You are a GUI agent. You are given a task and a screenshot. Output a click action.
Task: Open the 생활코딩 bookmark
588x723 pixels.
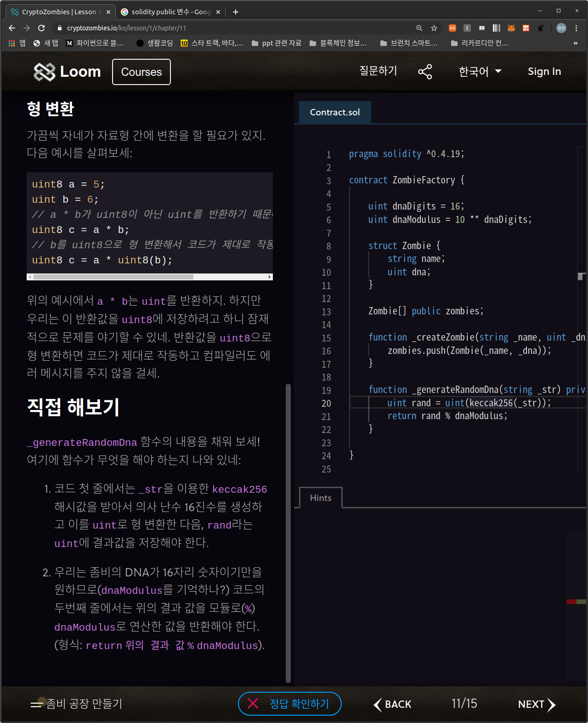155,43
